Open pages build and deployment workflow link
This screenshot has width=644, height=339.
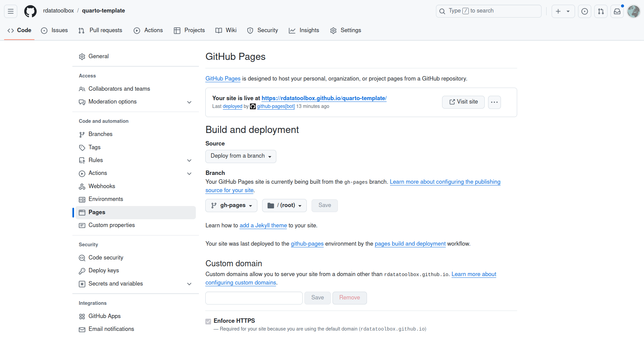tap(410, 244)
